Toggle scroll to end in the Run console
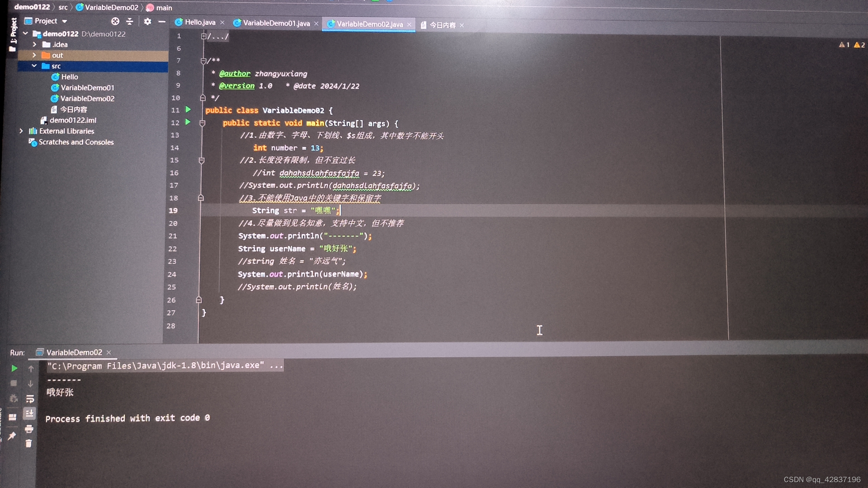Image resolution: width=868 pixels, height=488 pixels. click(x=29, y=413)
